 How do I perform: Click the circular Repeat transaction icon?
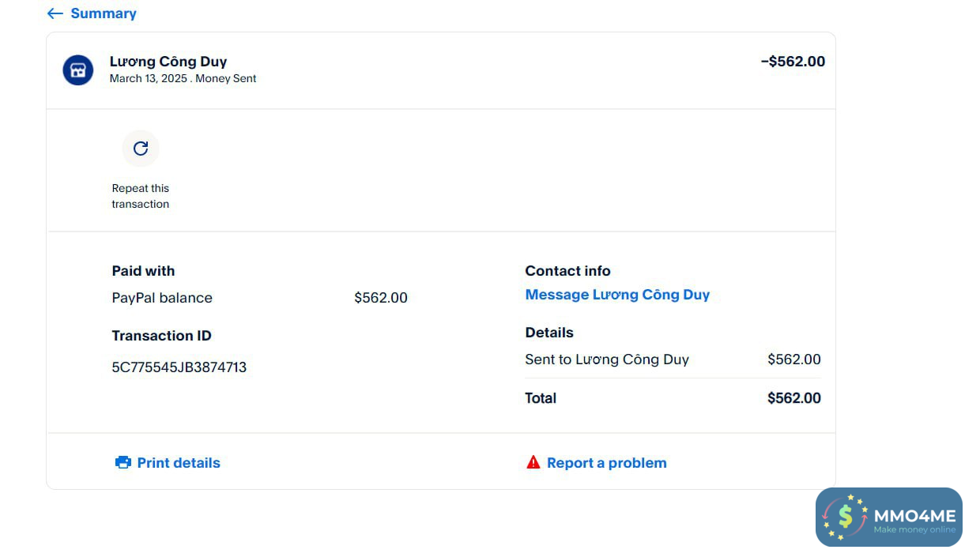click(x=141, y=149)
